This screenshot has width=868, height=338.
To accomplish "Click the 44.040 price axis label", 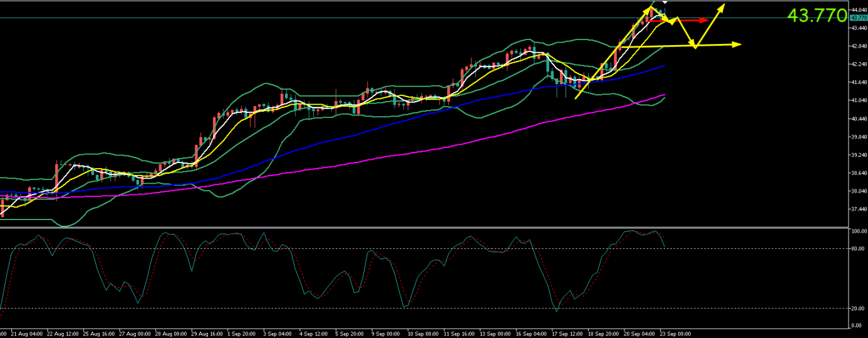I will click(x=859, y=10).
